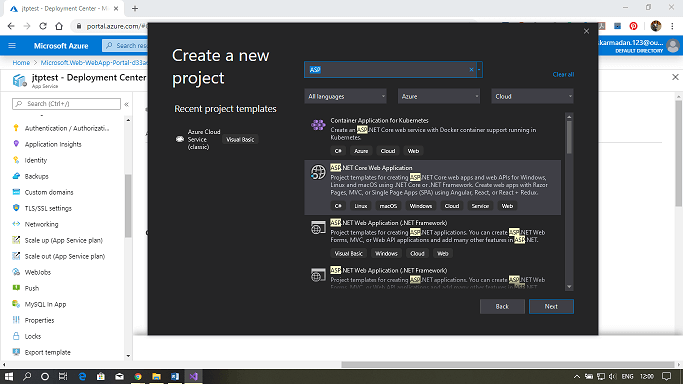Viewport: 683px width, 384px height.
Task: Open Application Insights in sidebar
Action: click(53, 144)
